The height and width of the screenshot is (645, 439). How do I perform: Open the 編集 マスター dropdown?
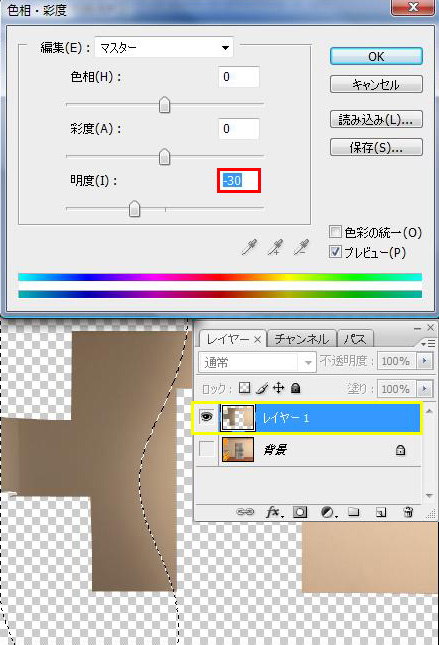(x=164, y=47)
